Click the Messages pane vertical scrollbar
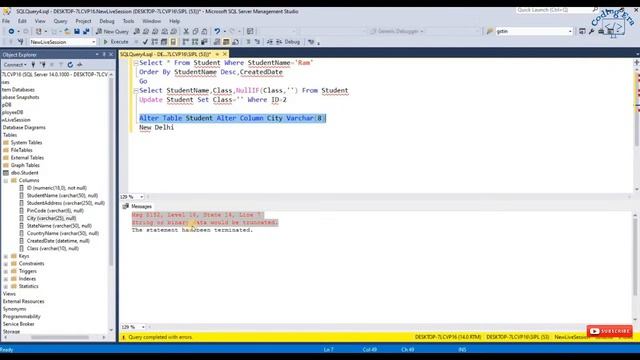 [635, 267]
